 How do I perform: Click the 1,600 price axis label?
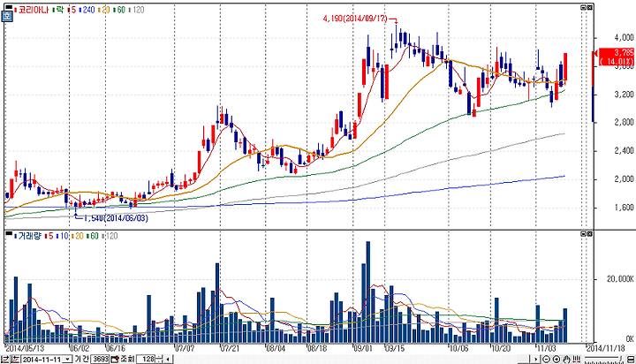point(624,208)
